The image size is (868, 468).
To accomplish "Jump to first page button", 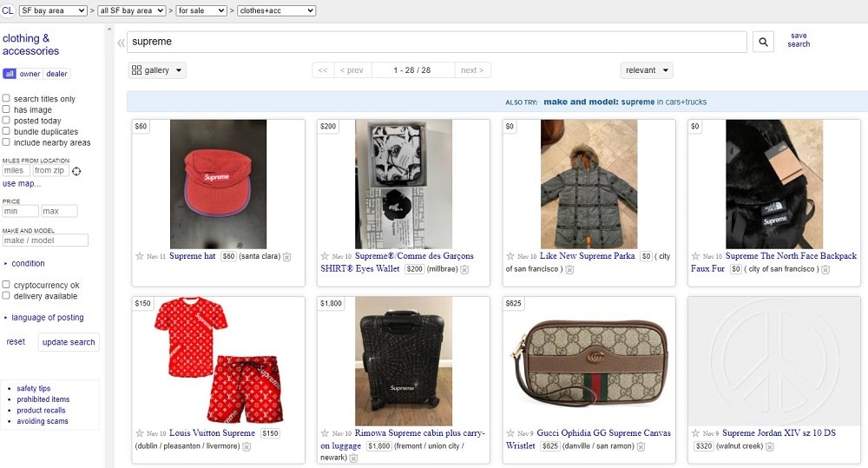I will (323, 70).
